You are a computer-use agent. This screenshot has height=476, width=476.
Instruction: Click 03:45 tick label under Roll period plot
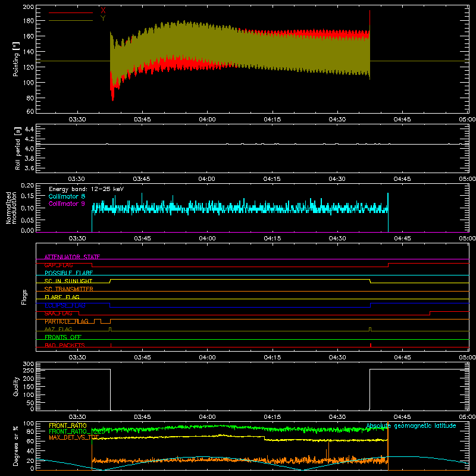pyautogui.click(x=142, y=179)
